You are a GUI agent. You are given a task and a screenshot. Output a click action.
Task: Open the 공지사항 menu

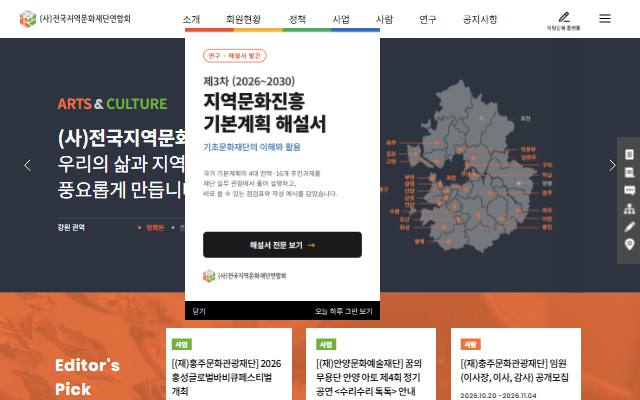[480, 19]
